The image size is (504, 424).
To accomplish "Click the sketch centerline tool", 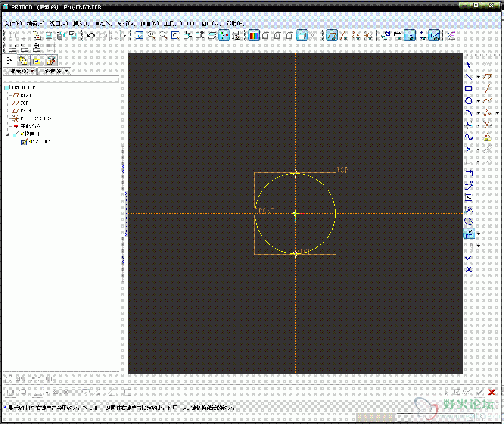I will pyautogui.click(x=487, y=89).
